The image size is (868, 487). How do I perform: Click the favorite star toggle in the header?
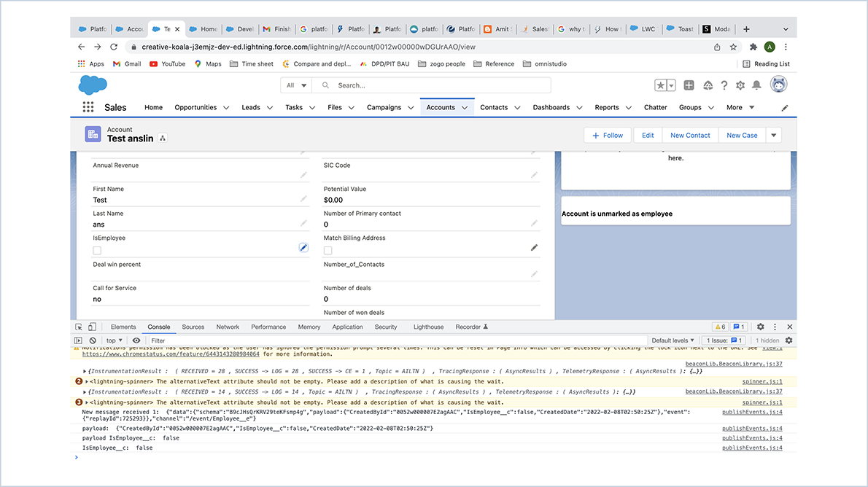tap(661, 84)
